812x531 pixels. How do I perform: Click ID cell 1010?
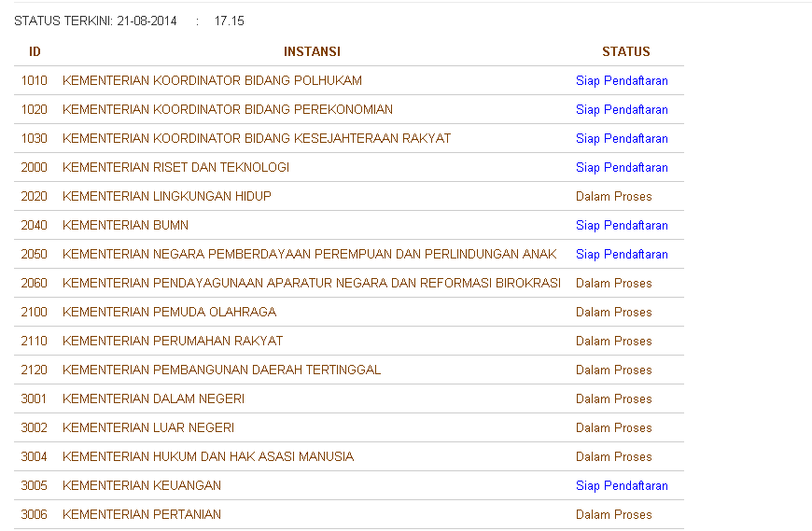pos(35,81)
